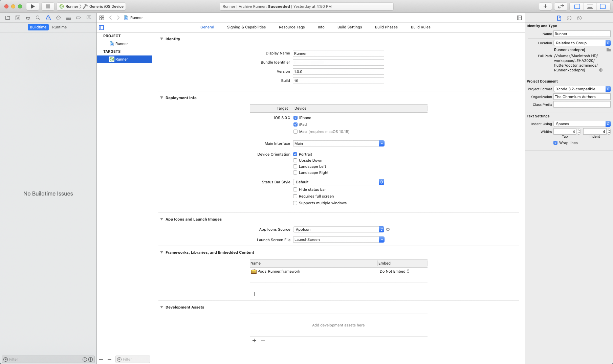Show the Debug navigator

[68, 18]
